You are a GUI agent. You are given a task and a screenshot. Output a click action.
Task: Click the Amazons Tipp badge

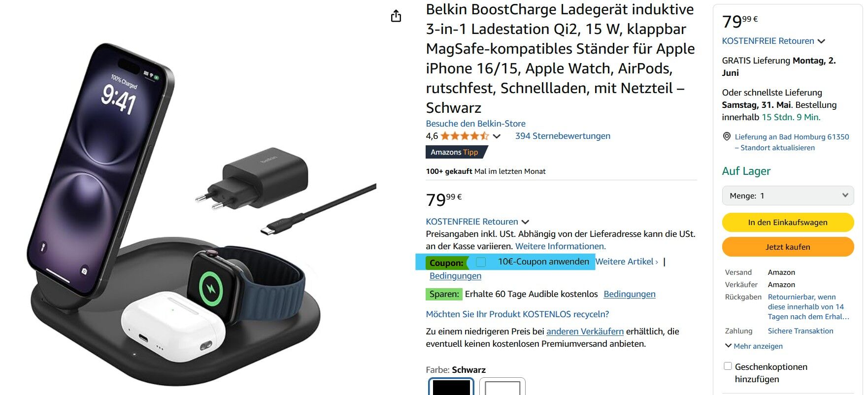[456, 152]
